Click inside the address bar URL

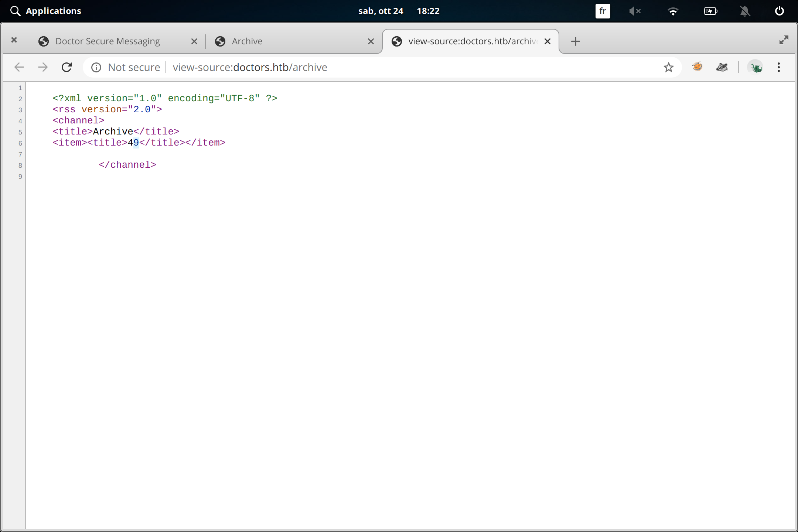coord(250,67)
